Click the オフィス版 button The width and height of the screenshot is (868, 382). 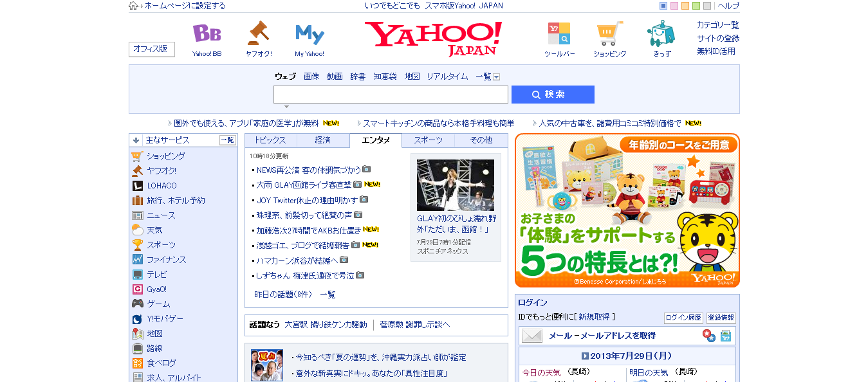pyautogui.click(x=152, y=49)
